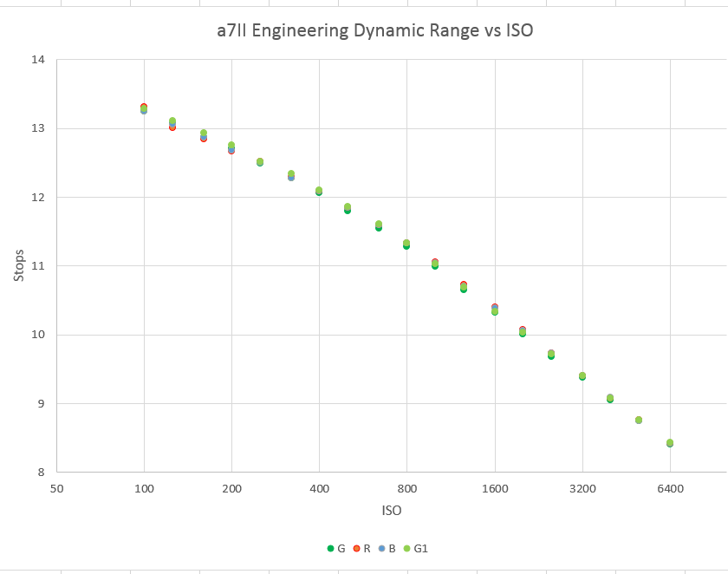This screenshot has width=728, height=574.
Task: Select the data point cluster at ISO 100
Action: tap(144, 108)
